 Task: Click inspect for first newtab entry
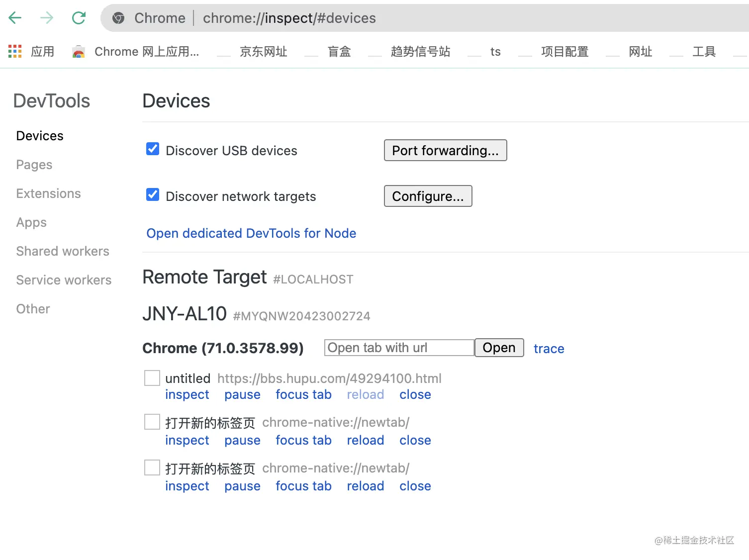187,440
